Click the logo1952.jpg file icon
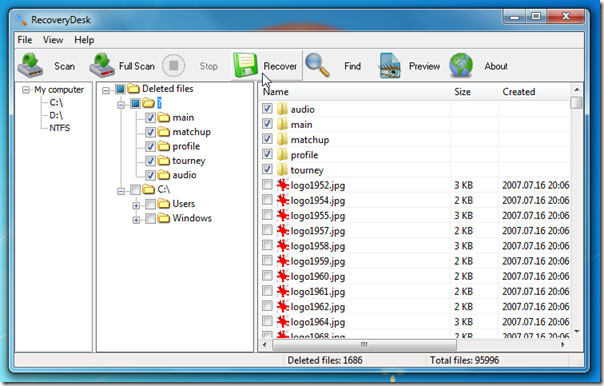The height and width of the screenshot is (386, 604). coord(283,185)
